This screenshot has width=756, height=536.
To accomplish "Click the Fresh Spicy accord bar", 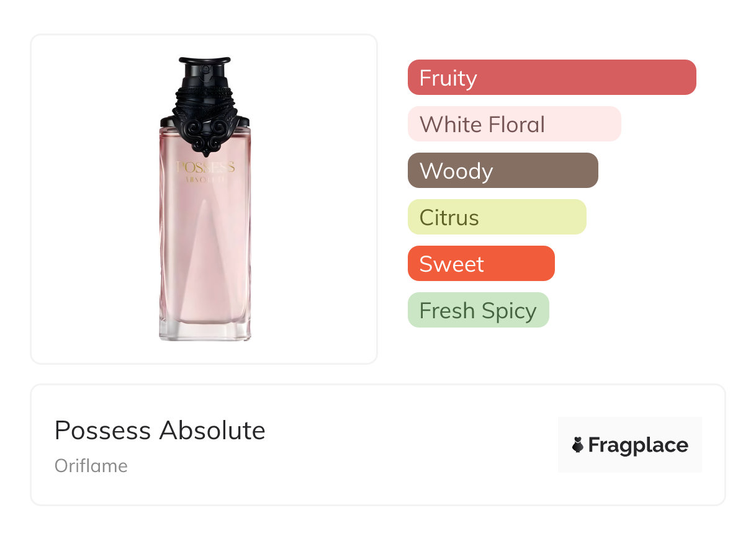I will 478,310.
